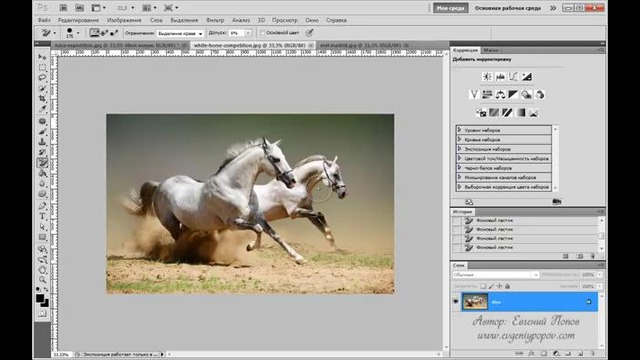
Task: Select the Background Eraser tool in toolbox
Action: (x=42, y=163)
